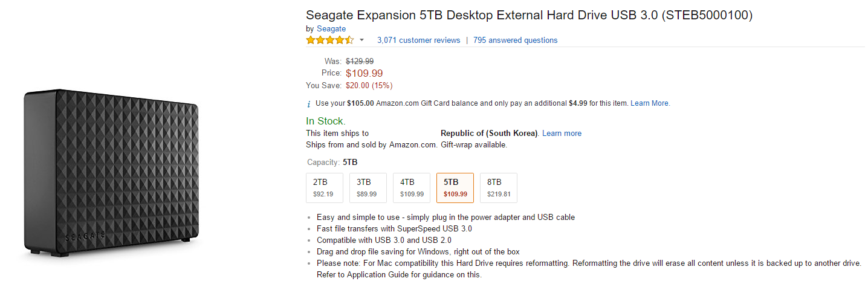Click the gift card info icon
The height and width of the screenshot is (284, 868).
(x=309, y=103)
